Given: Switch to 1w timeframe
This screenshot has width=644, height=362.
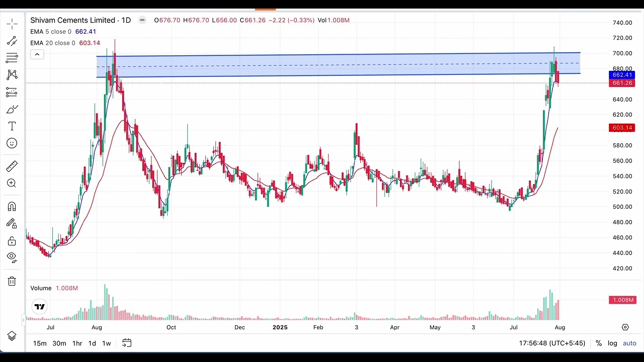Looking at the screenshot, I should click(107, 343).
